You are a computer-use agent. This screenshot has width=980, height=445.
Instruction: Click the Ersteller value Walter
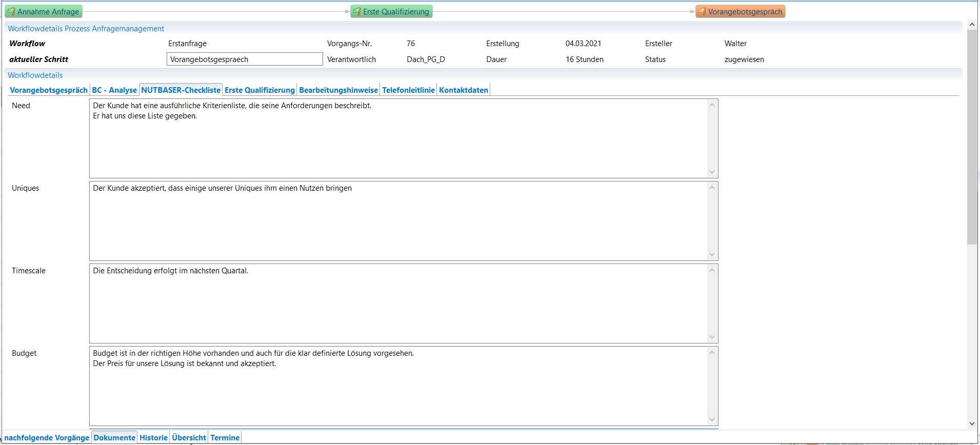coord(735,44)
